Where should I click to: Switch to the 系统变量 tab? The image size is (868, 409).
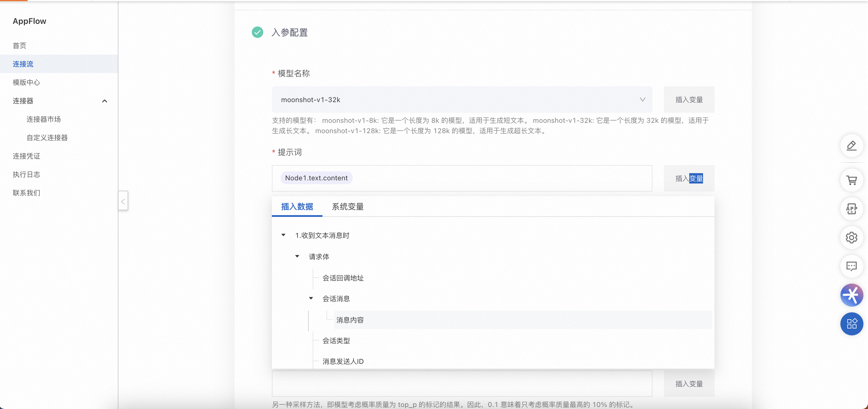[x=347, y=206]
